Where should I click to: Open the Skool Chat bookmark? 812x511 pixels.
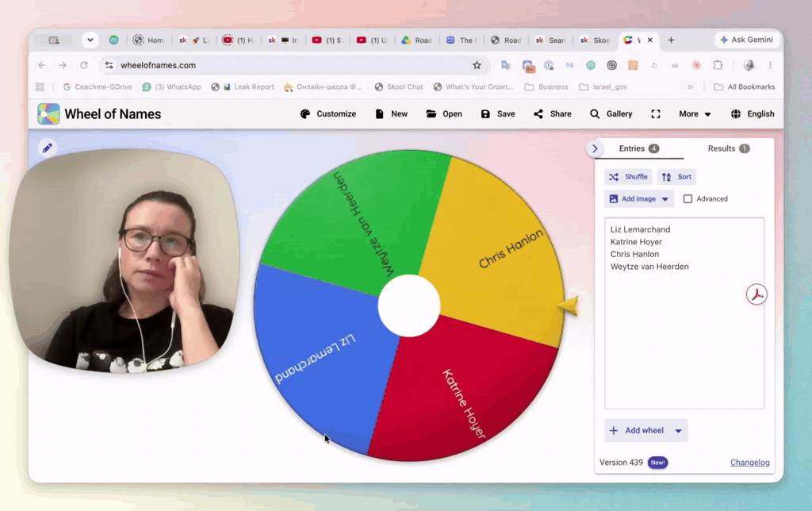click(399, 87)
